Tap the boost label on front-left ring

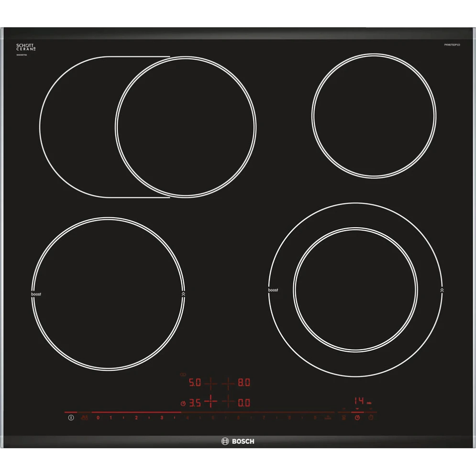tap(36, 294)
